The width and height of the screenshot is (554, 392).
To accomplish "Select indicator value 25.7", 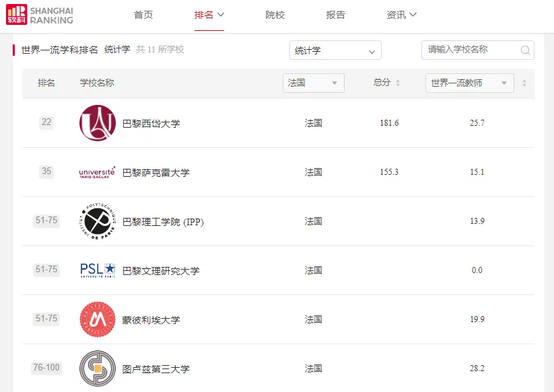I will click(x=477, y=123).
